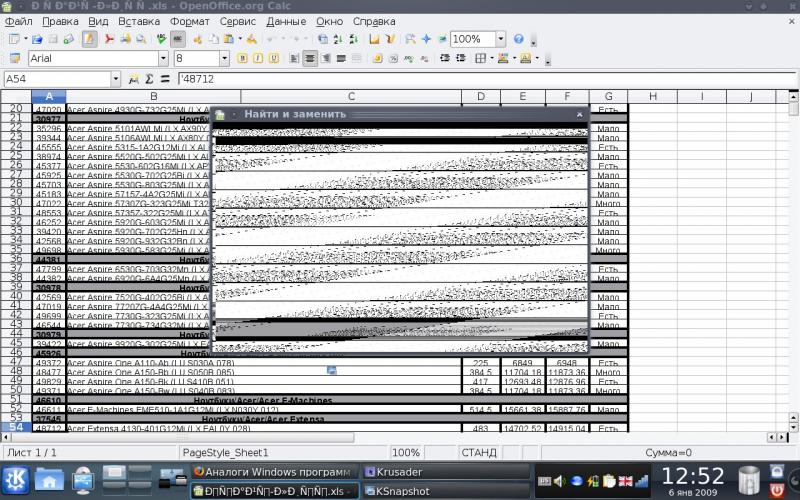Open the Function Wizard icon

click(134, 79)
